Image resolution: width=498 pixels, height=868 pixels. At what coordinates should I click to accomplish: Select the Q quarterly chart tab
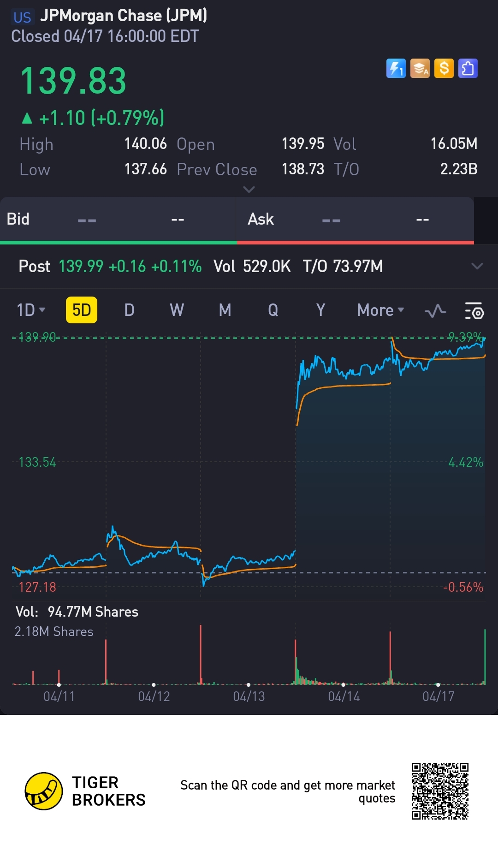[273, 310]
